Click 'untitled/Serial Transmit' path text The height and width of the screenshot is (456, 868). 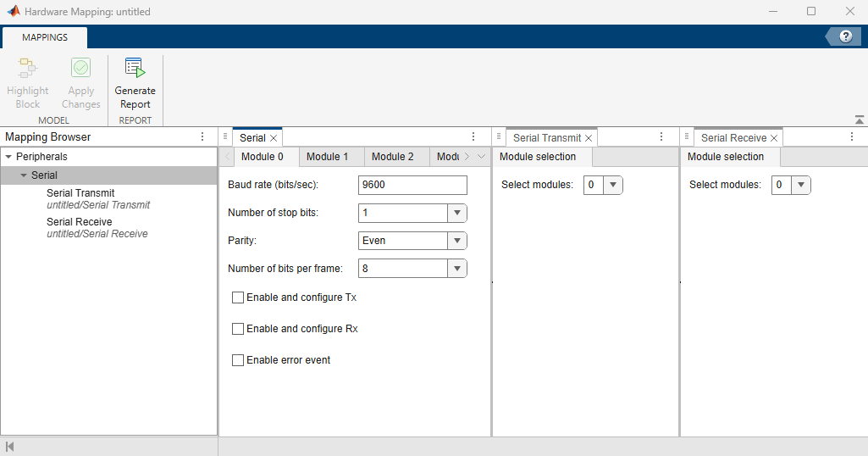coord(98,205)
